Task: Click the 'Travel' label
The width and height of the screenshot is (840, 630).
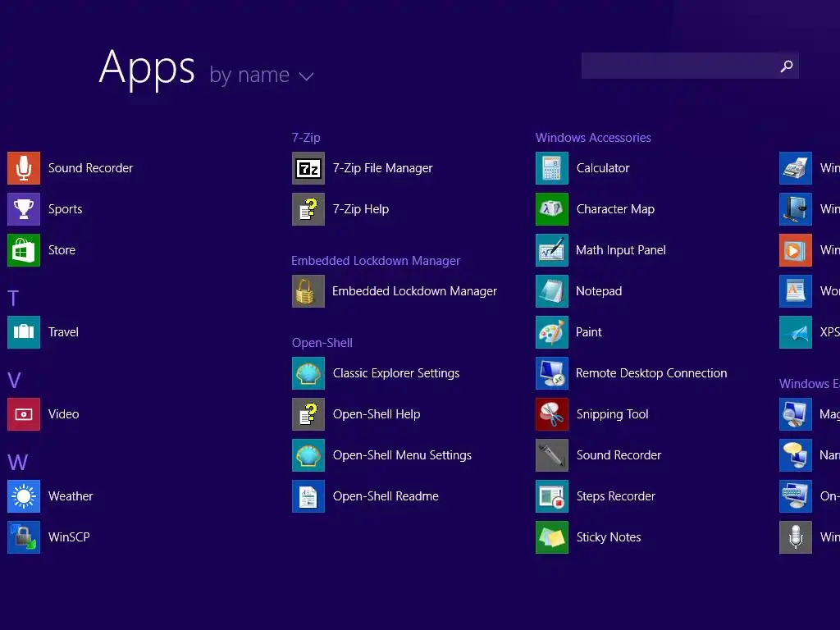Action: [x=63, y=332]
